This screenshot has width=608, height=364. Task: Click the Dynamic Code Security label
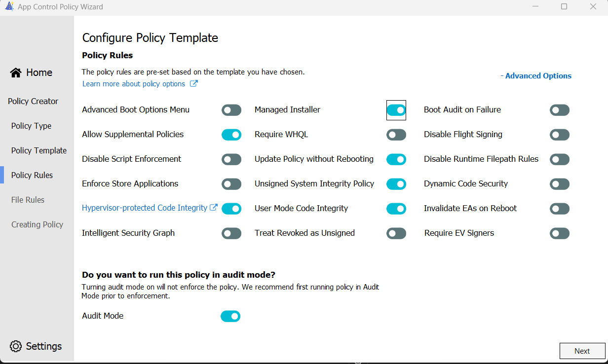pyautogui.click(x=466, y=183)
